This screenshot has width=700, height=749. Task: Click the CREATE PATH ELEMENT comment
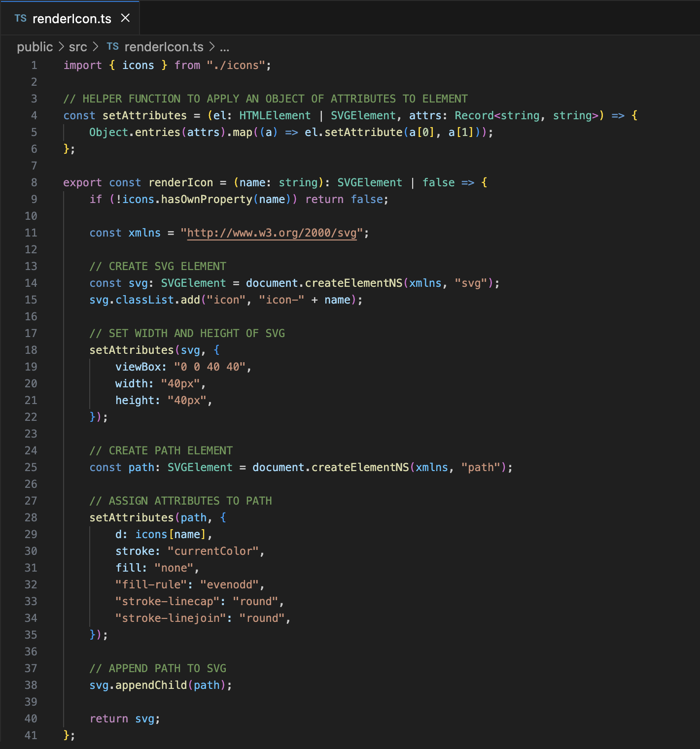coord(161,450)
